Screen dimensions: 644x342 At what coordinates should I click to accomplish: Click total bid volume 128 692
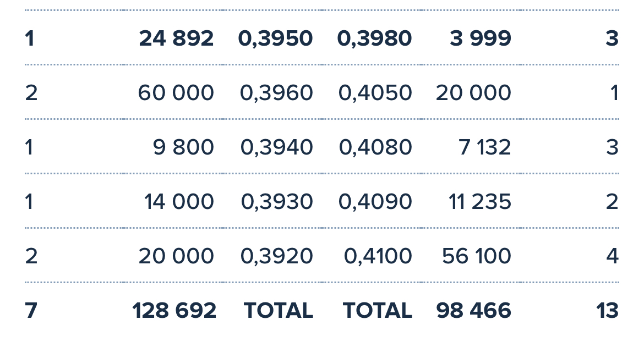tap(174, 311)
